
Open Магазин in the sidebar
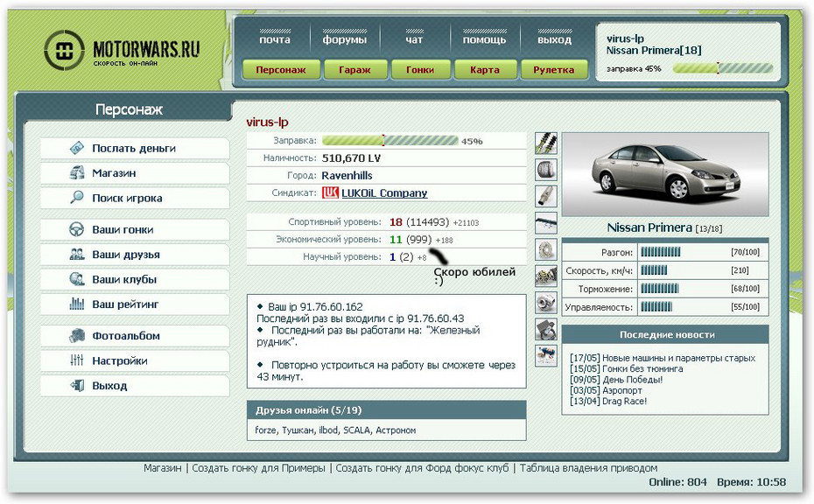coord(135,173)
